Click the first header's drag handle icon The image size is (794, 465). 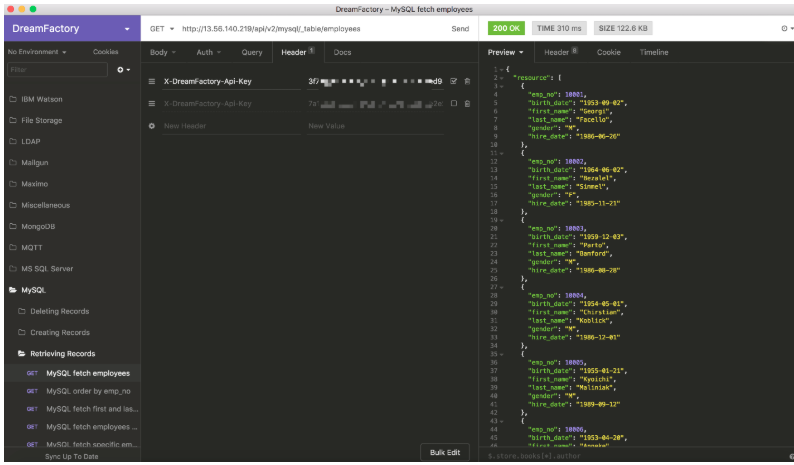pyautogui.click(x=151, y=81)
